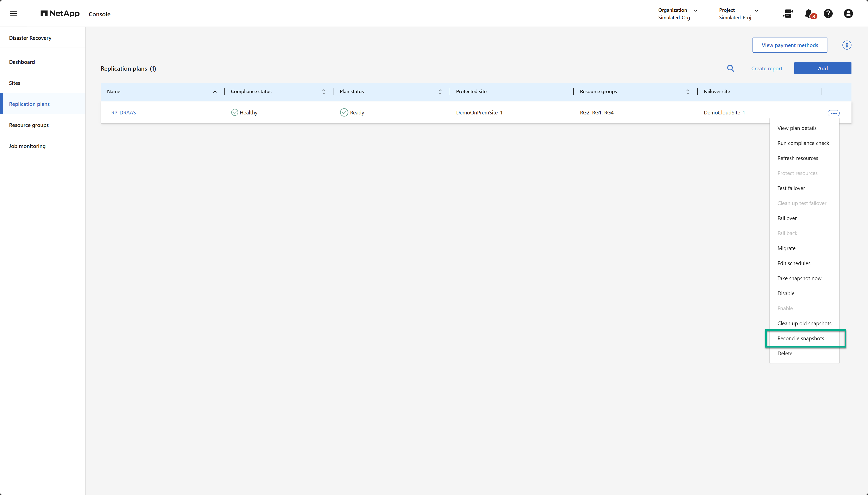Viewport: 868px width, 495px height.
Task: Choose Test failover menu entry
Action: click(x=791, y=188)
